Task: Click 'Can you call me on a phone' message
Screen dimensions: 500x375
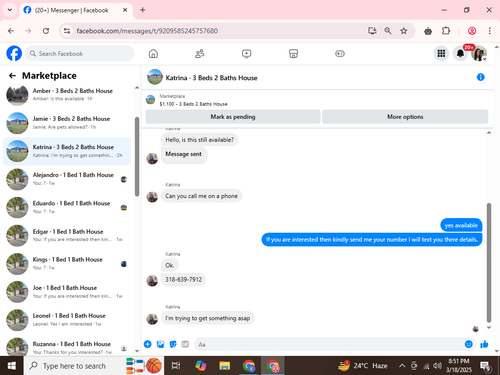Action: 201,196
